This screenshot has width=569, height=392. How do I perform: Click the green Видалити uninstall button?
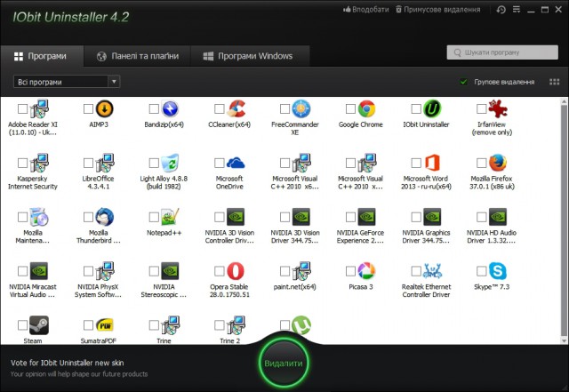coord(284,364)
